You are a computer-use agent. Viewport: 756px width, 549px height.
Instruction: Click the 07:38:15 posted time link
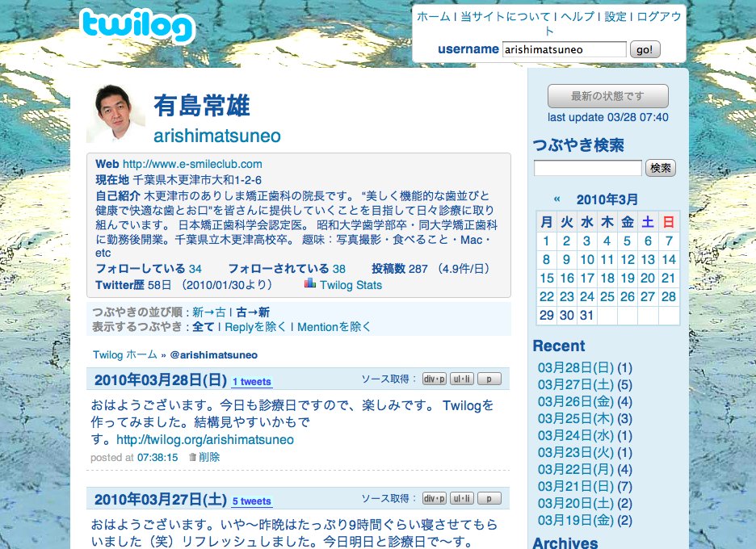tap(157, 458)
